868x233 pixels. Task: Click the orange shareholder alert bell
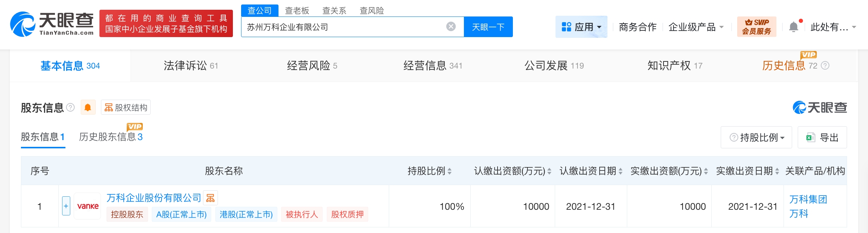point(88,108)
